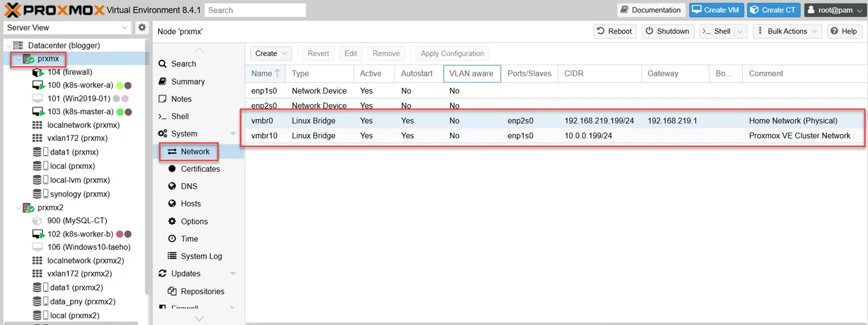
Task: Click the Create VM button
Action: [716, 10]
